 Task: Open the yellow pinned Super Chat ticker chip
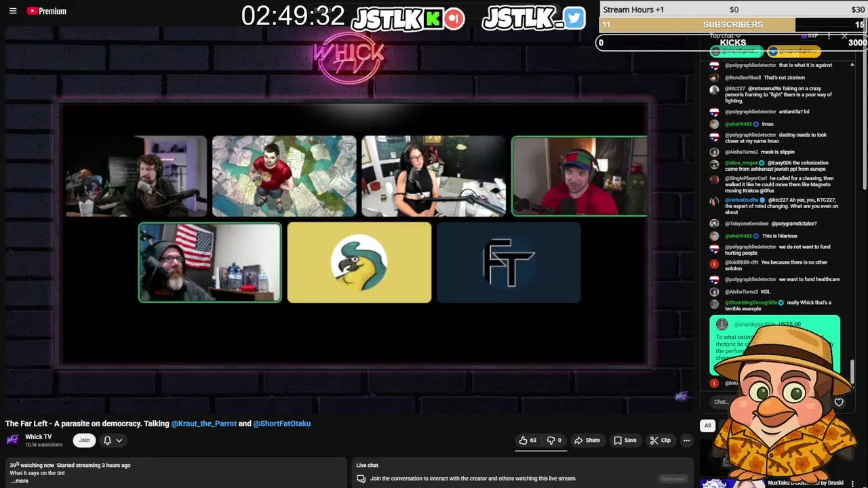click(794, 52)
